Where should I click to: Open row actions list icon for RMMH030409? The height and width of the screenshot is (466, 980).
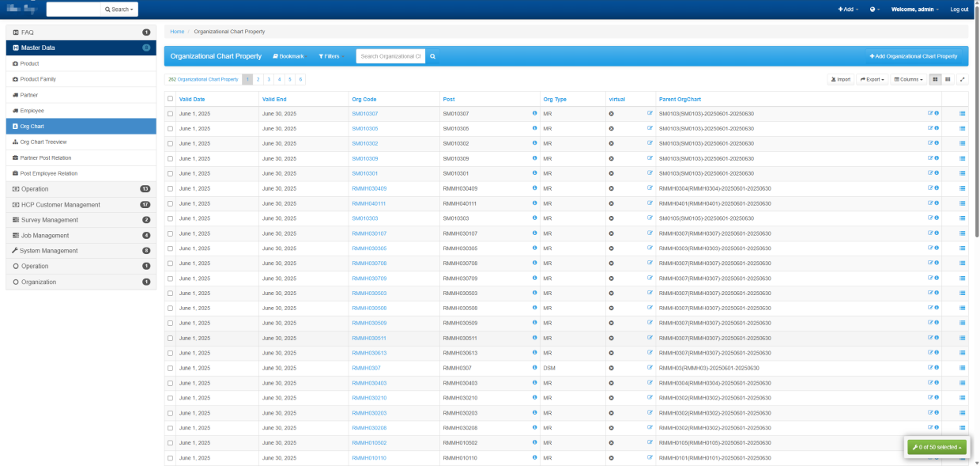coord(962,188)
